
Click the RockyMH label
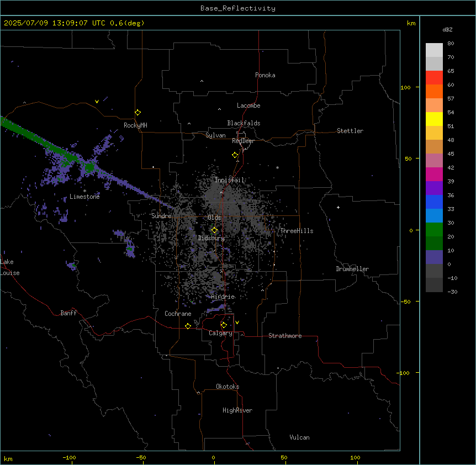(x=135, y=125)
